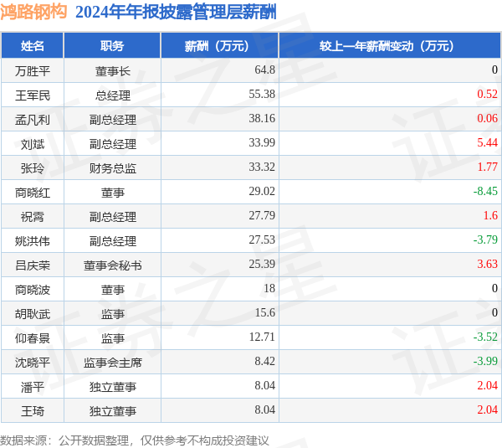502x448 pixels.
Task: Click the 薪酬（万元） column header
Action: point(219,46)
